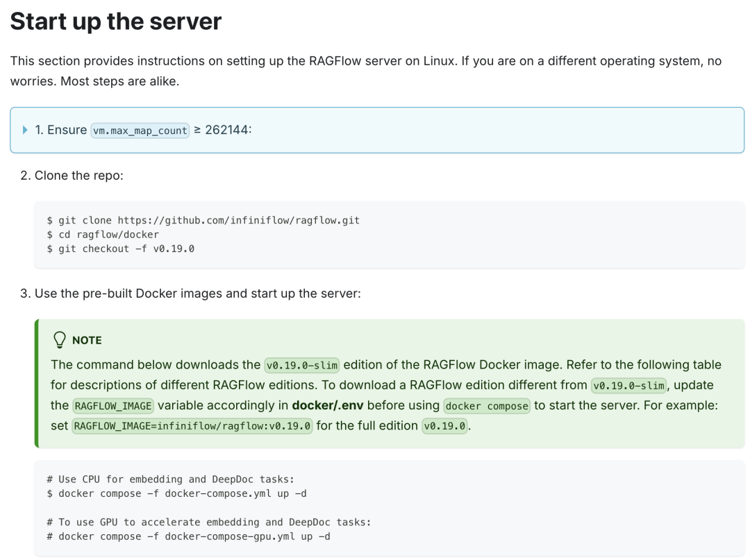Click the final v0.19.0 code tag in note
750x560 pixels.
(444, 426)
